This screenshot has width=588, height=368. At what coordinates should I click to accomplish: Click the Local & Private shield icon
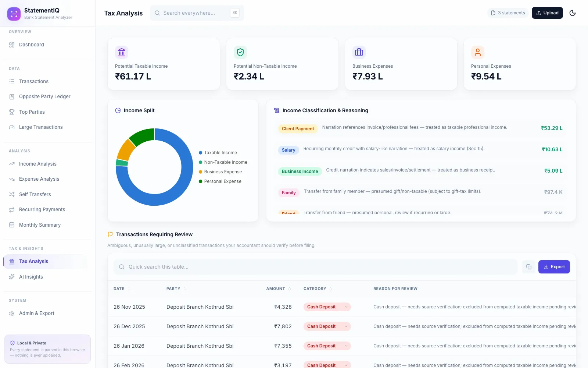(x=12, y=343)
